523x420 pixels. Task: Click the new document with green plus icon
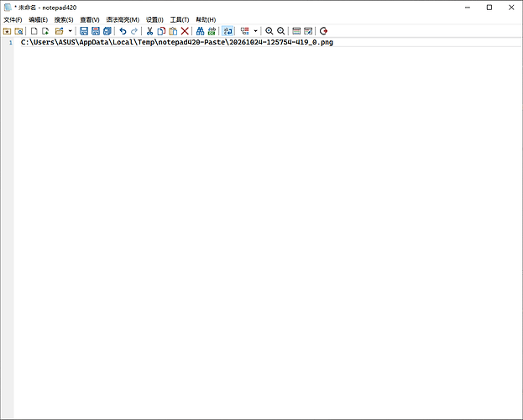(x=45, y=31)
